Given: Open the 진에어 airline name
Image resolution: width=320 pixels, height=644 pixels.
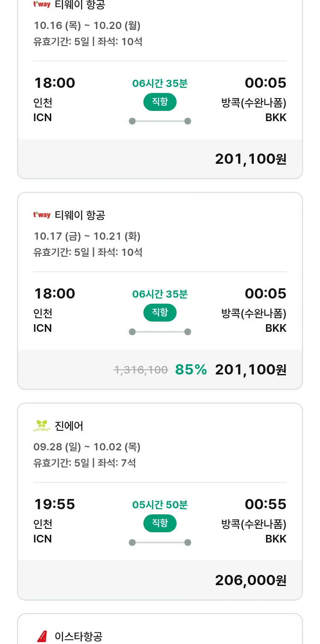Looking at the screenshot, I should (69, 426).
